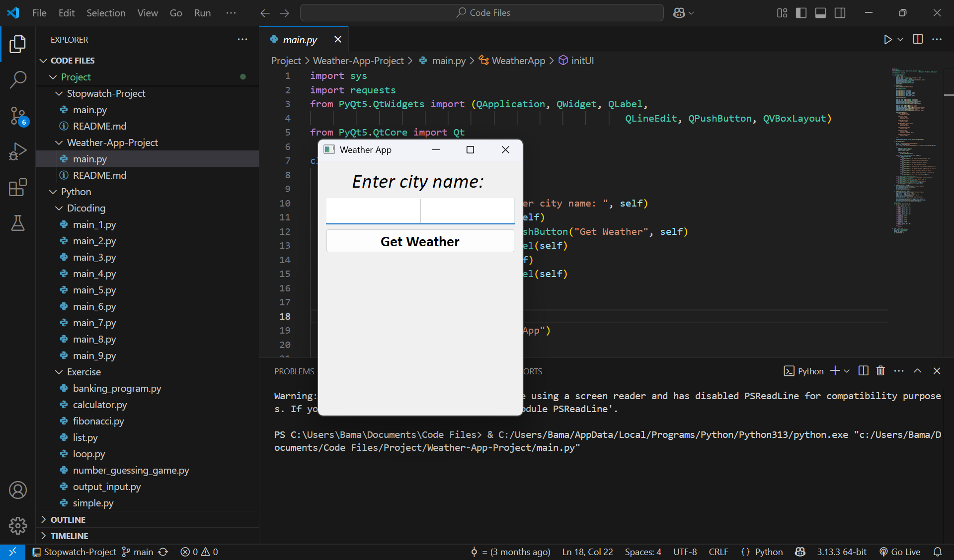Open Run and Debug view

click(x=18, y=151)
